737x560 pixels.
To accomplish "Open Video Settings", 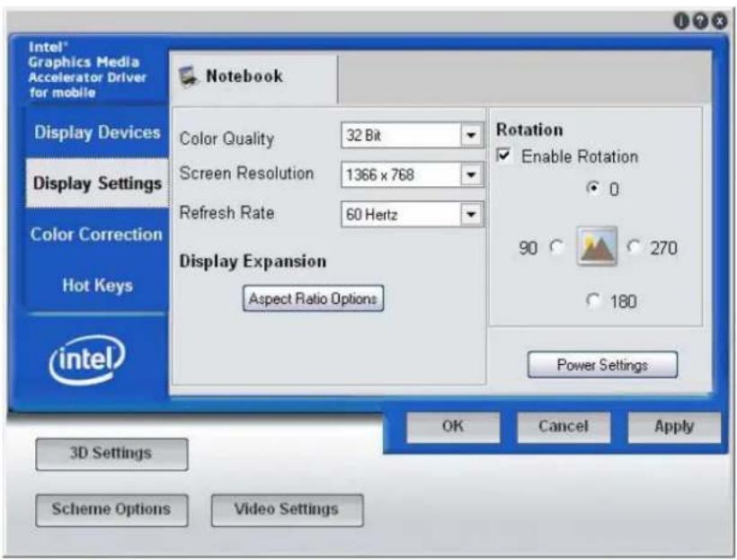I will pyautogui.click(x=287, y=510).
